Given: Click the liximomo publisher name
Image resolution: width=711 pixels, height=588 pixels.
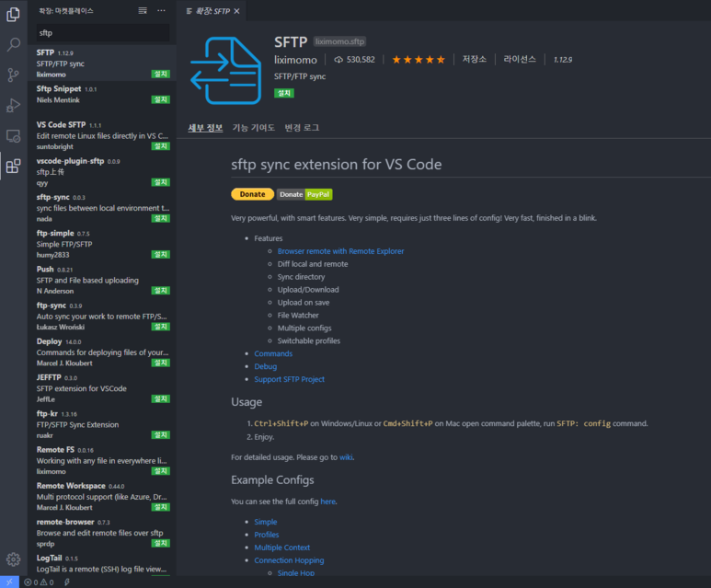Looking at the screenshot, I should pos(295,60).
